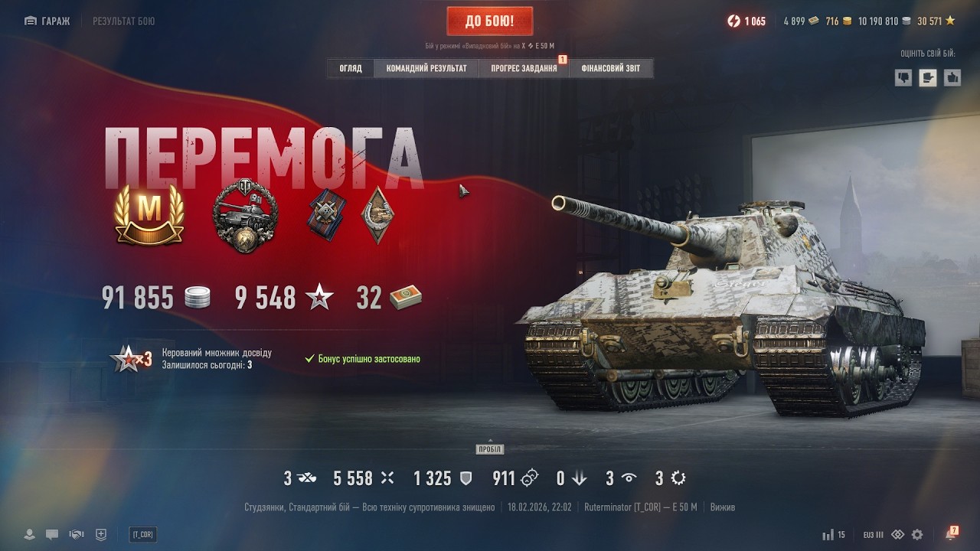Open the ГАРАЖ garage button
The height and width of the screenshot is (551, 980).
click(47, 21)
